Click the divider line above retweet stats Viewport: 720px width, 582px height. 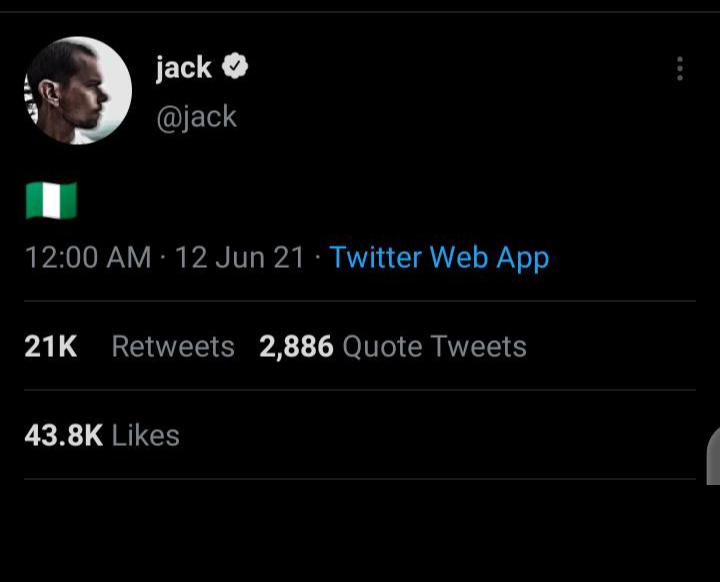pyautogui.click(x=360, y=301)
